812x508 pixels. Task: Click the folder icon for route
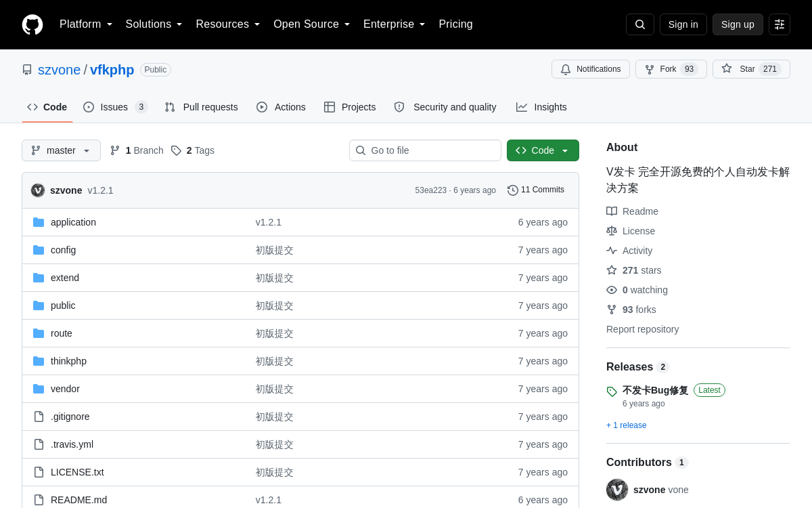pyautogui.click(x=39, y=333)
